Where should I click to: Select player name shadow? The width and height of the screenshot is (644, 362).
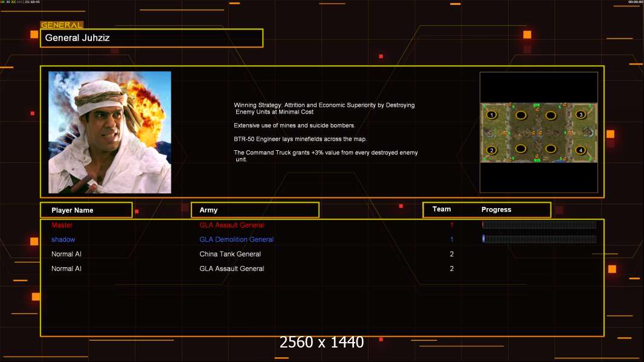click(63, 240)
